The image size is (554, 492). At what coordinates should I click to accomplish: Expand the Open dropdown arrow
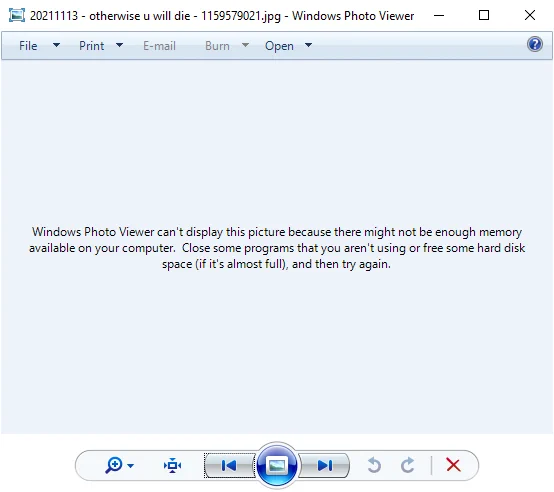tap(308, 45)
